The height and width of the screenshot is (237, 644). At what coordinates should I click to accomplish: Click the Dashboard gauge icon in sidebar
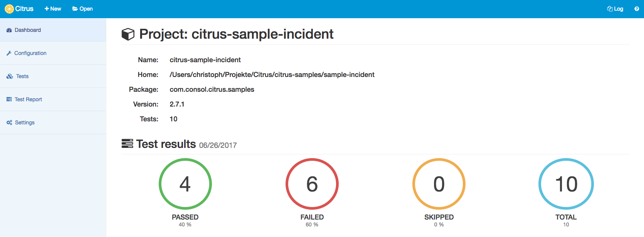pos(9,30)
